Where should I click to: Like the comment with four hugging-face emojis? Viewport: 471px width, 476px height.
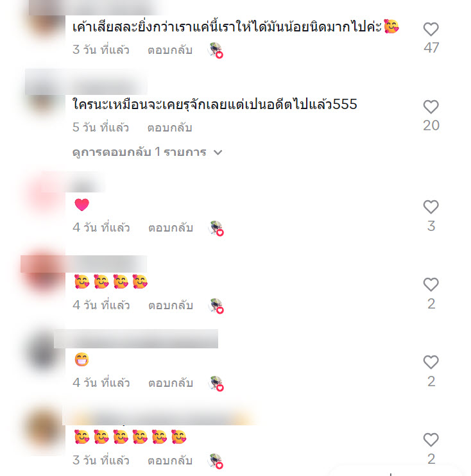431,285
